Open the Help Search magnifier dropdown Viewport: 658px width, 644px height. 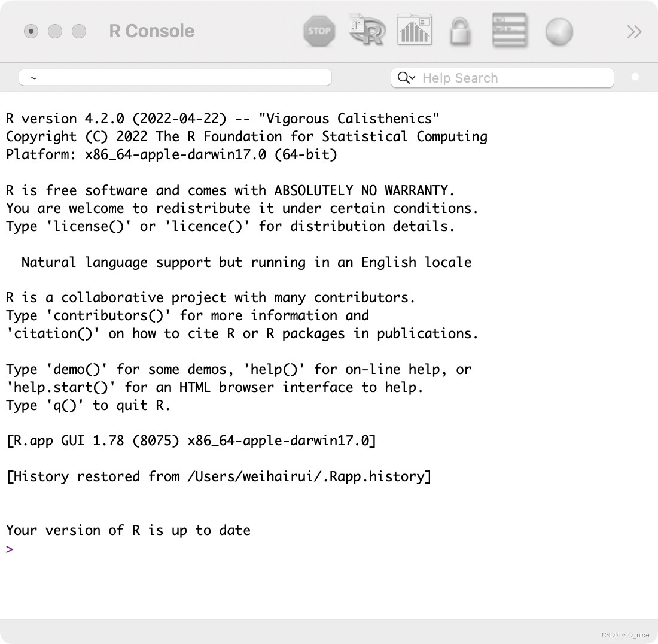406,78
